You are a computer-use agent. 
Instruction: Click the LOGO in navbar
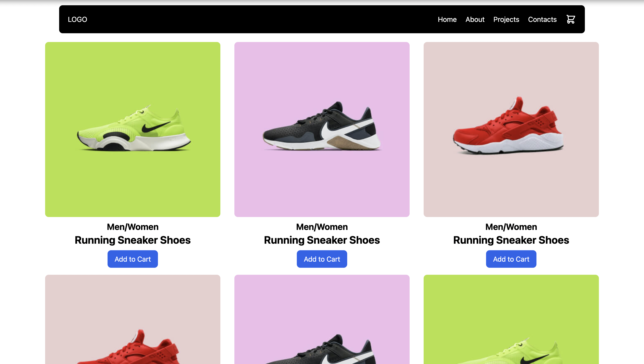tap(77, 19)
